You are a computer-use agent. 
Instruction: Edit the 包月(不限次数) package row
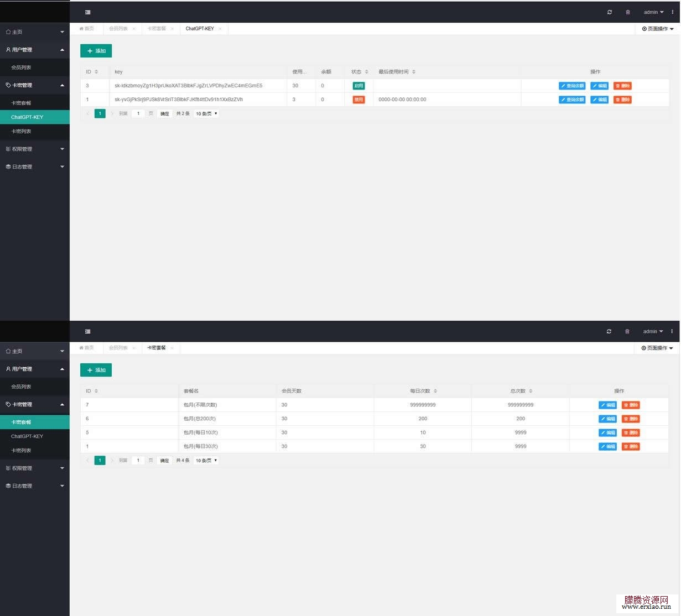tap(608, 405)
